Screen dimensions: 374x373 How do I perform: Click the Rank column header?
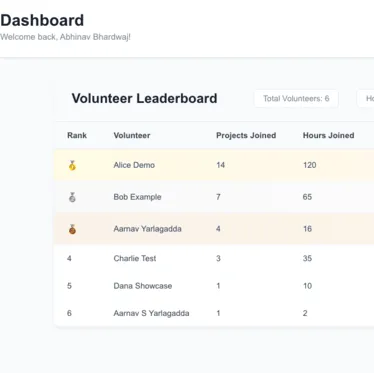point(77,135)
